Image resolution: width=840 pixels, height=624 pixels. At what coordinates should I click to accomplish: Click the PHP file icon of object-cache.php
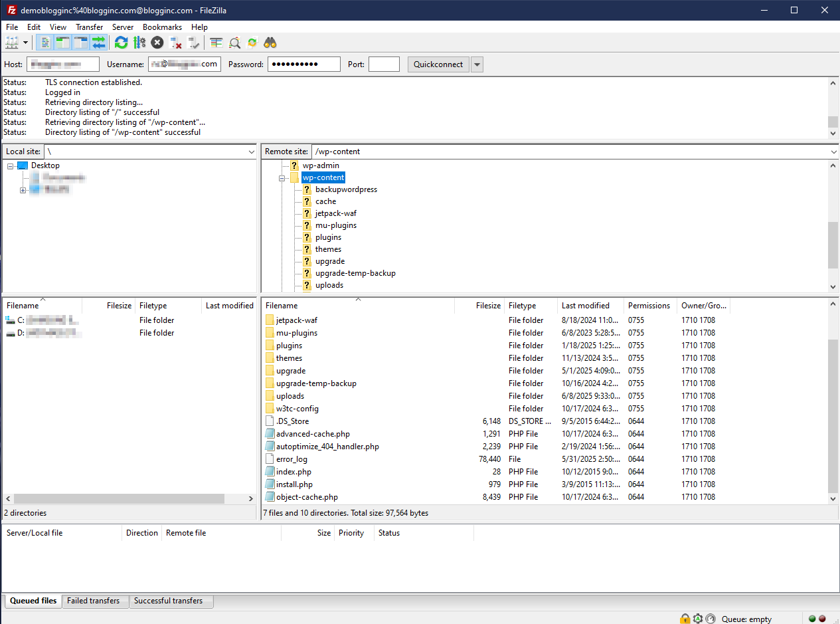tap(270, 497)
